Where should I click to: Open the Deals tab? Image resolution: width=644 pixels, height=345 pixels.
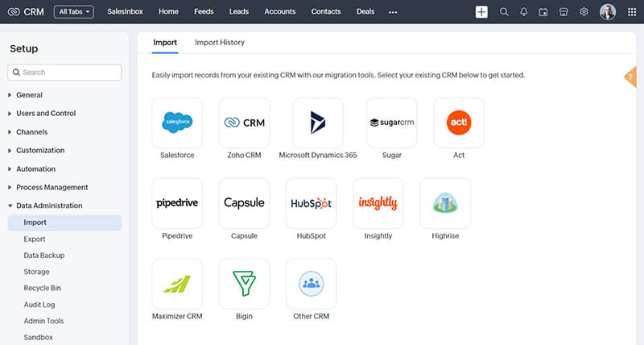(365, 11)
